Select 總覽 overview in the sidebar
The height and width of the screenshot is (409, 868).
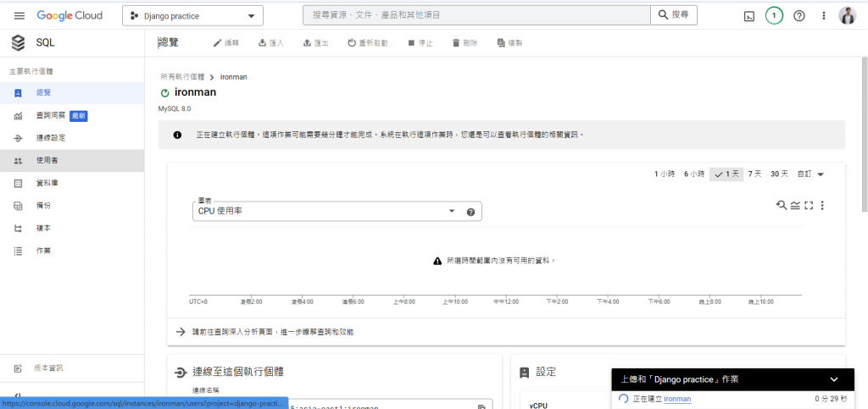tap(72, 93)
